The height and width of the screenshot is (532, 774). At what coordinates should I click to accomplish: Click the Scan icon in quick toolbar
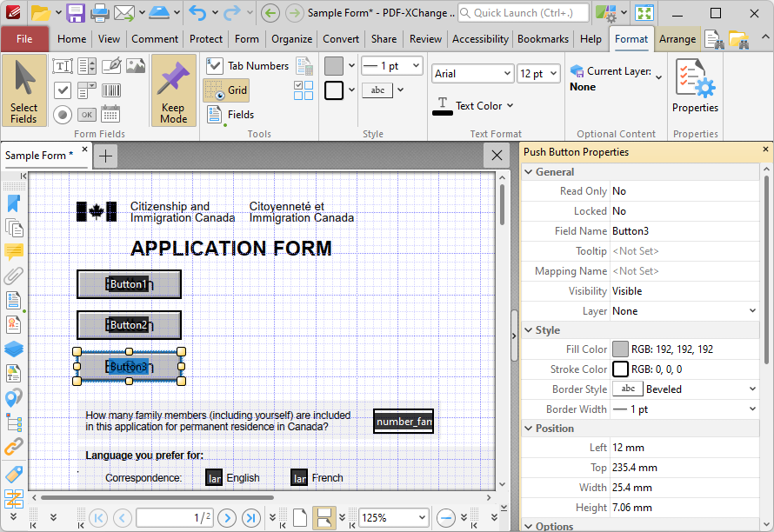click(159, 13)
